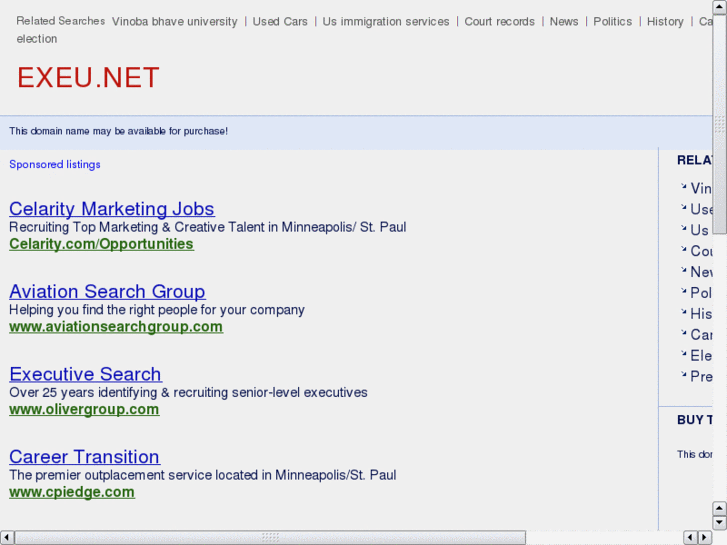Viewport: 727px width, 545px height.
Task: Open the Career Transition listing
Action: coord(84,457)
